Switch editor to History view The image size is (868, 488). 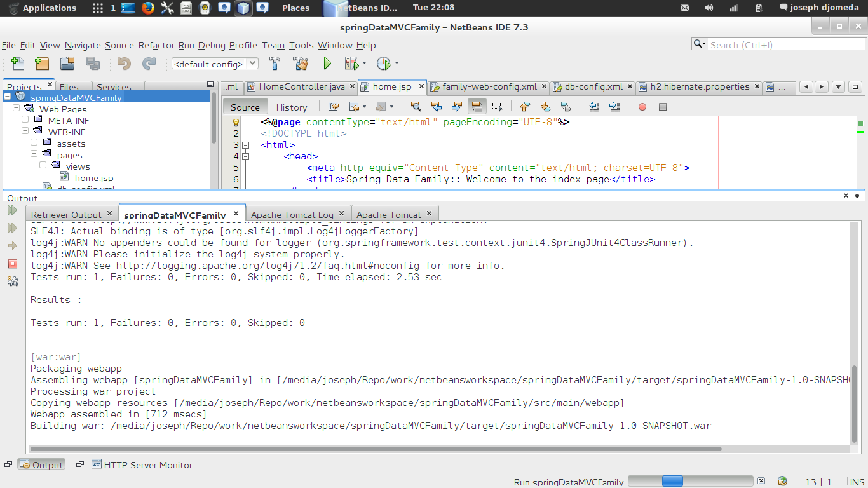click(292, 107)
